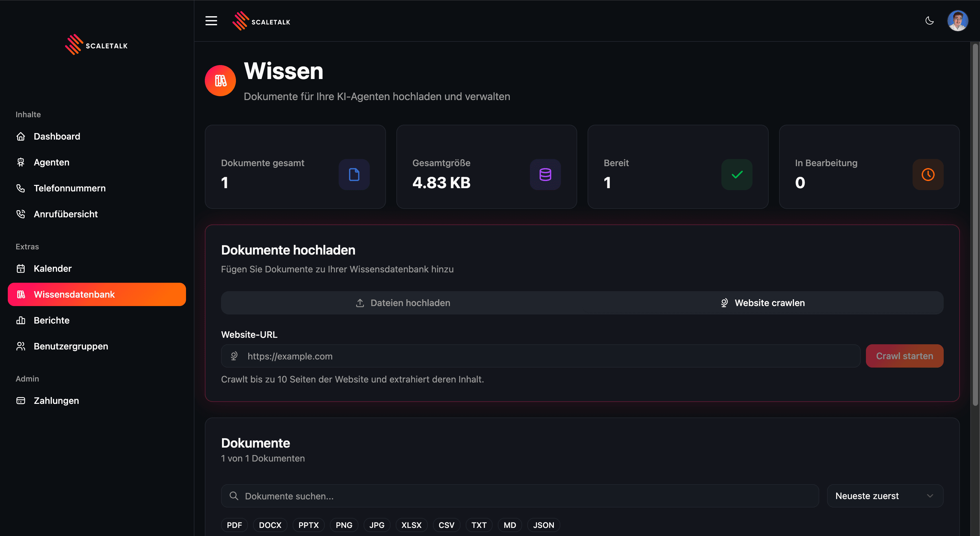Click the green checkmark on Bereit card
Image resolution: width=980 pixels, height=536 pixels.
click(x=736, y=175)
